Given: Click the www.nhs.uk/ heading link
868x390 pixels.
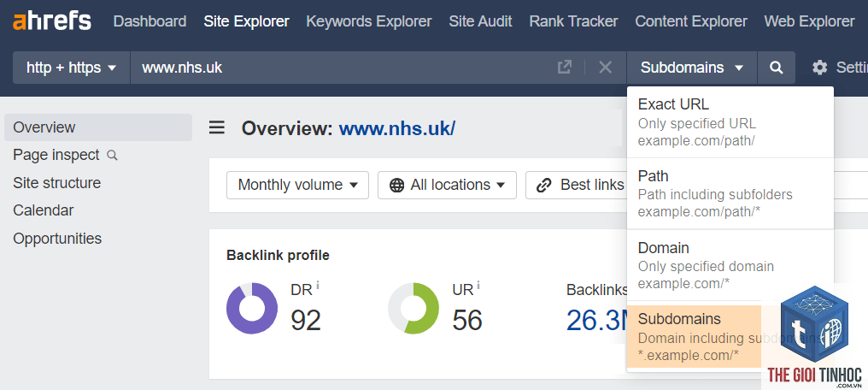Looking at the screenshot, I should (x=397, y=128).
